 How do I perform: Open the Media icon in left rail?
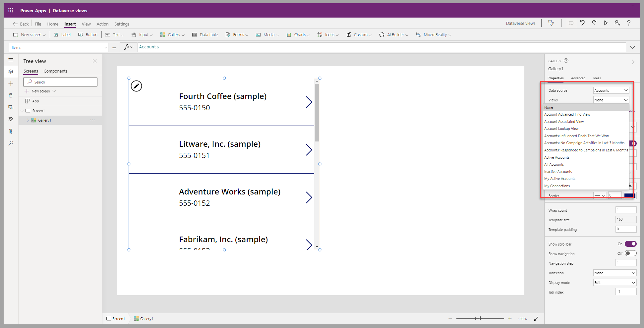[11, 107]
